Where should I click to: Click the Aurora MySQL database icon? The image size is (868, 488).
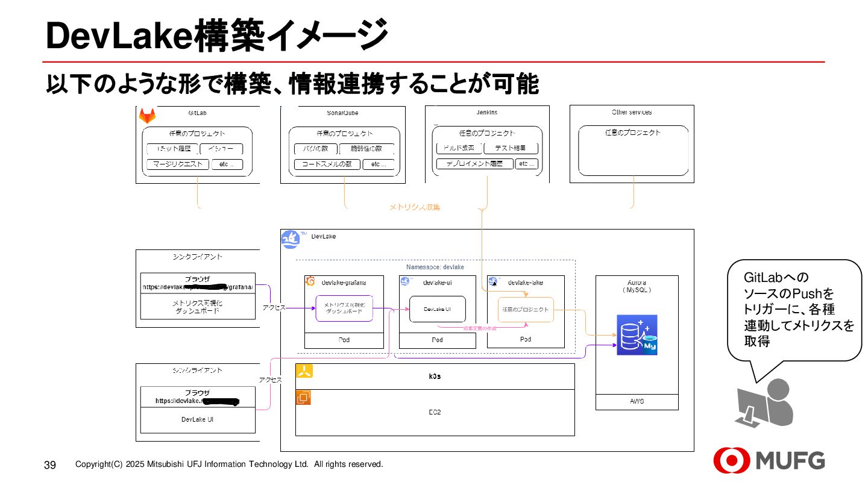click(637, 334)
